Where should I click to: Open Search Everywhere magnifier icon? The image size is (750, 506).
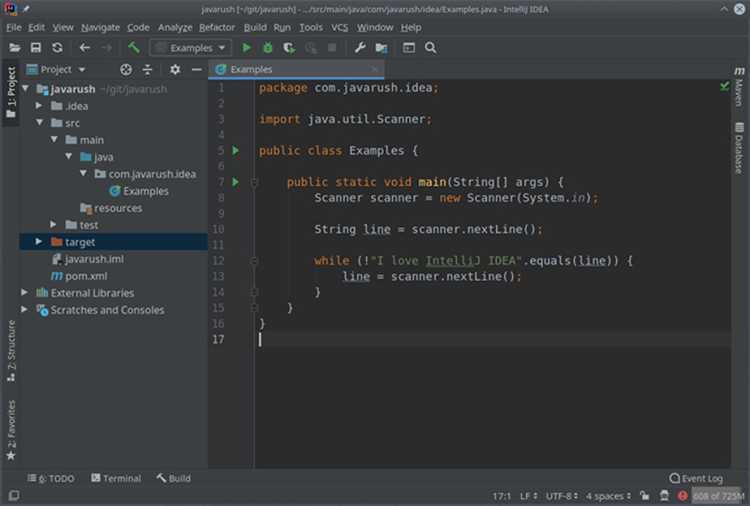pyautogui.click(x=430, y=48)
